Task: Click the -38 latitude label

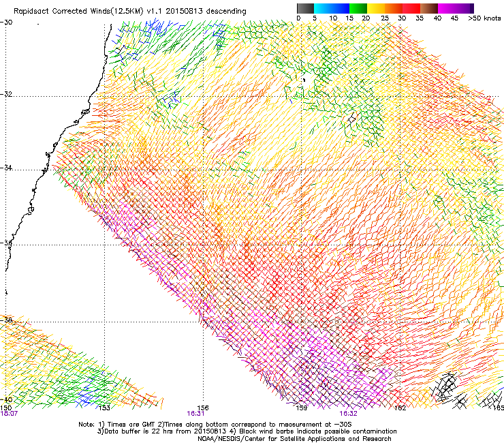Action: (6, 320)
